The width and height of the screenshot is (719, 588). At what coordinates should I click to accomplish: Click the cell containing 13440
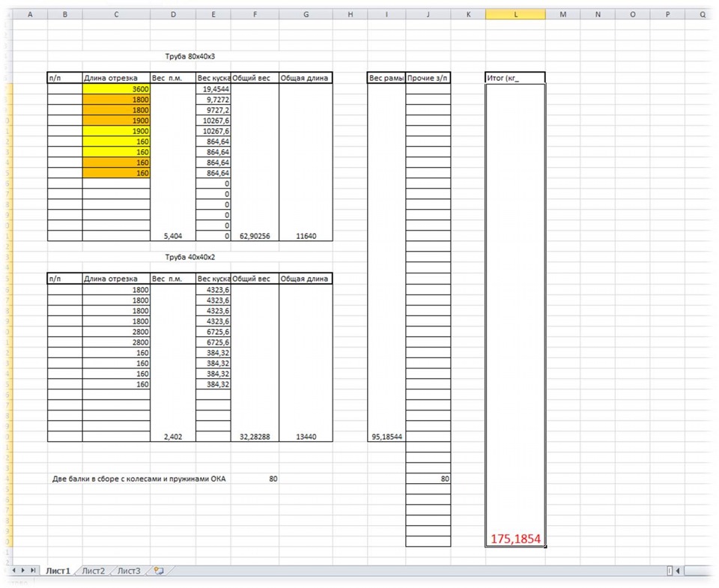coord(306,437)
